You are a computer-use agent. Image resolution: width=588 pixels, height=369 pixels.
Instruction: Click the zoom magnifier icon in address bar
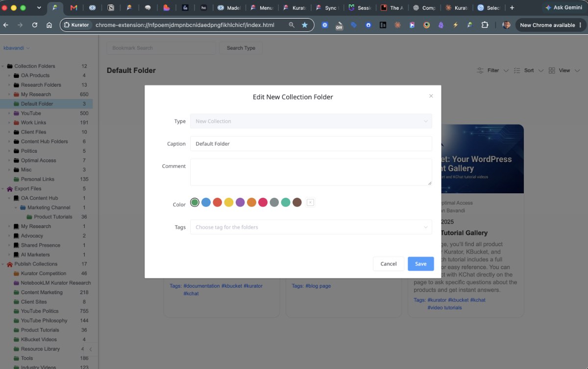(x=292, y=25)
